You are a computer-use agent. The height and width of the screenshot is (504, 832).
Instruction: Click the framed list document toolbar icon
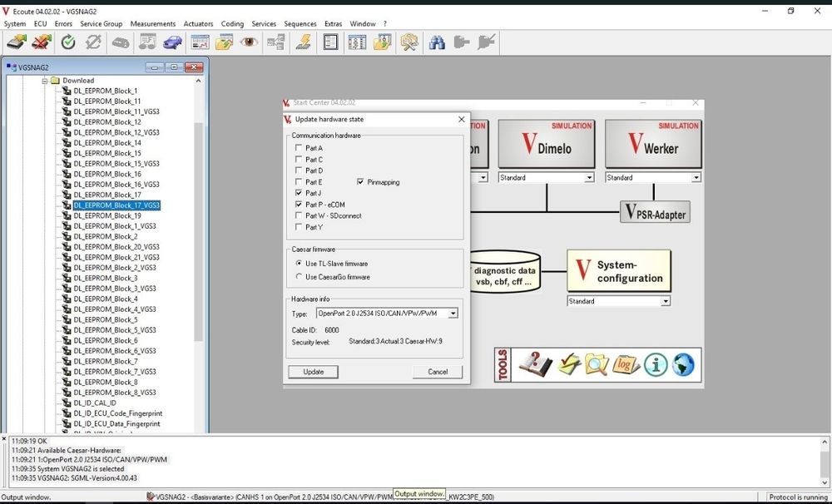330,42
